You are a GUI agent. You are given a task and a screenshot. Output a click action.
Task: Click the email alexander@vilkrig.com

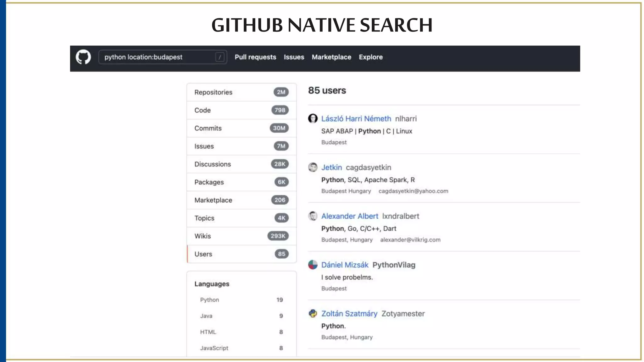410,240
